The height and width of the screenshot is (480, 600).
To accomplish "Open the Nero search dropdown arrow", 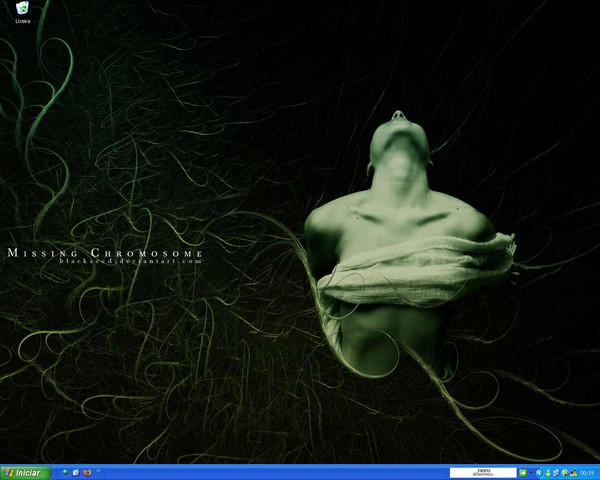I will point(531,472).
